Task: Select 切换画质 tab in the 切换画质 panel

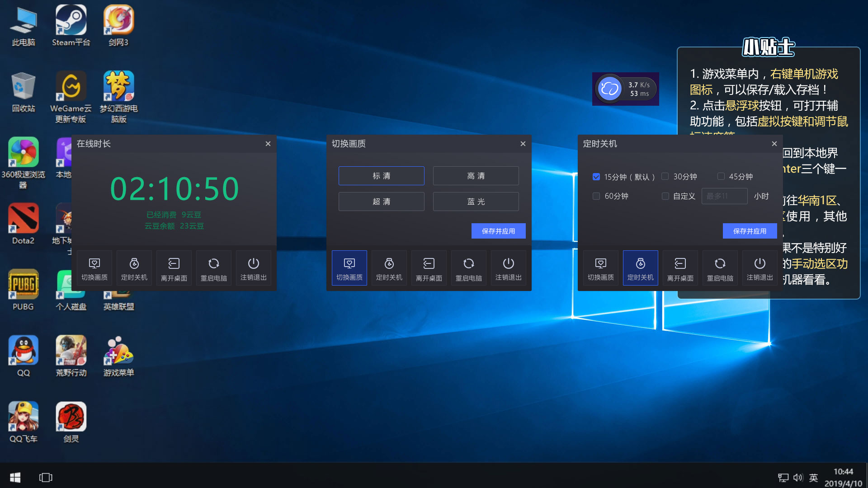Action: tap(349, 268)
